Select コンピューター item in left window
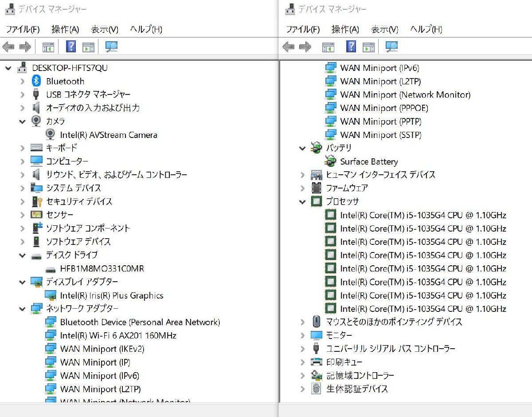The image size is (532, 417). pos(67,161)
